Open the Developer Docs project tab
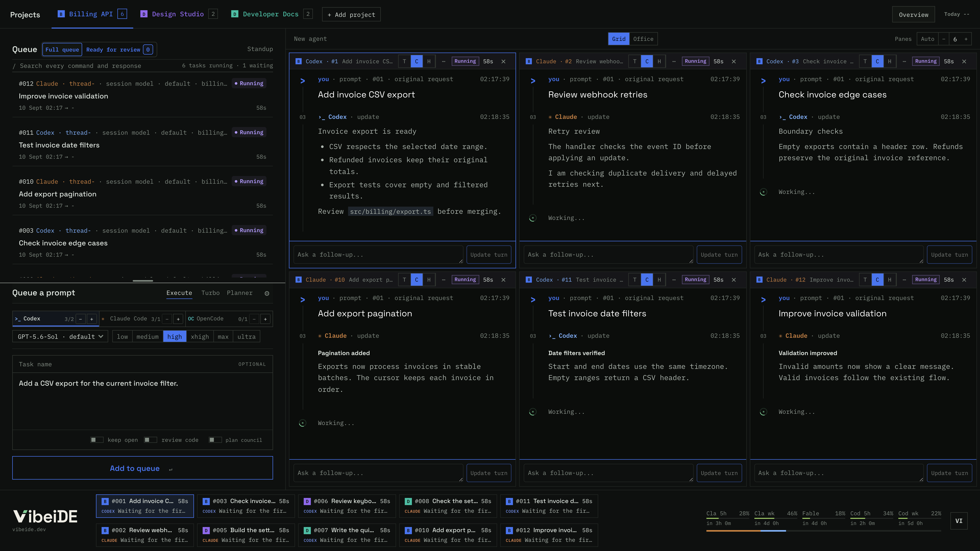The image size is (980, 551). coord(272,14)
